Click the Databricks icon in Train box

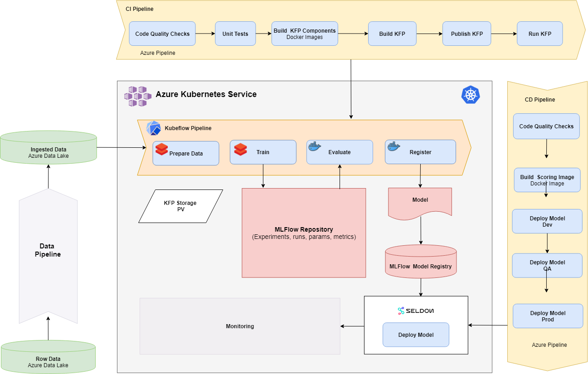tap(240, 149)
